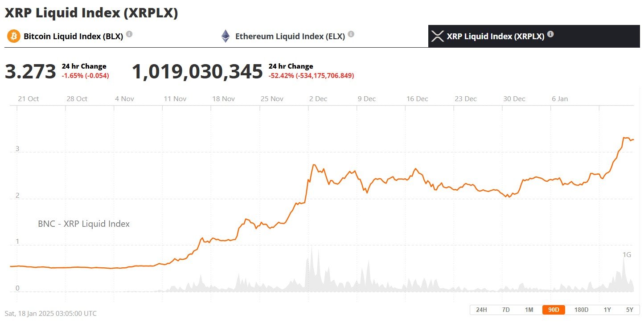This screenshot has width=644, height=323.
Task: Click info icon beside Bitcoin Liquid Index
Action: pyautogui.click(x=129, y=34)
